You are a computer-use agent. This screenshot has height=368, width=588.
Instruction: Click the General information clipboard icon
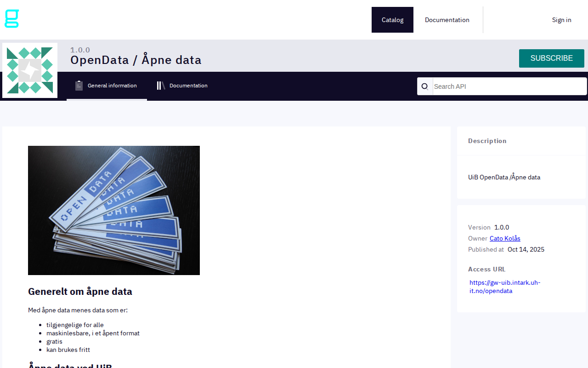tap(79, 85)
